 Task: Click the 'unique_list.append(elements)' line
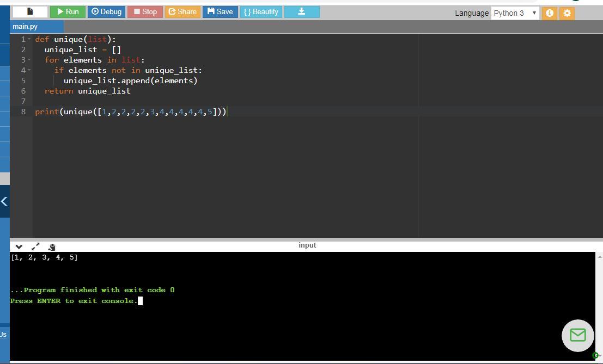click(x=130, y=81)
